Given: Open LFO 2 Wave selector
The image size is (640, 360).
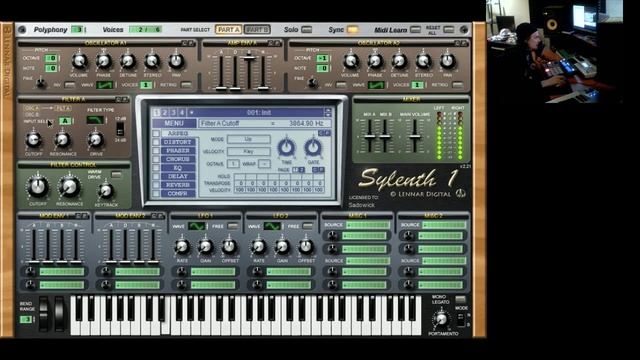Looking at the screenshot, I should pos(272,226).
